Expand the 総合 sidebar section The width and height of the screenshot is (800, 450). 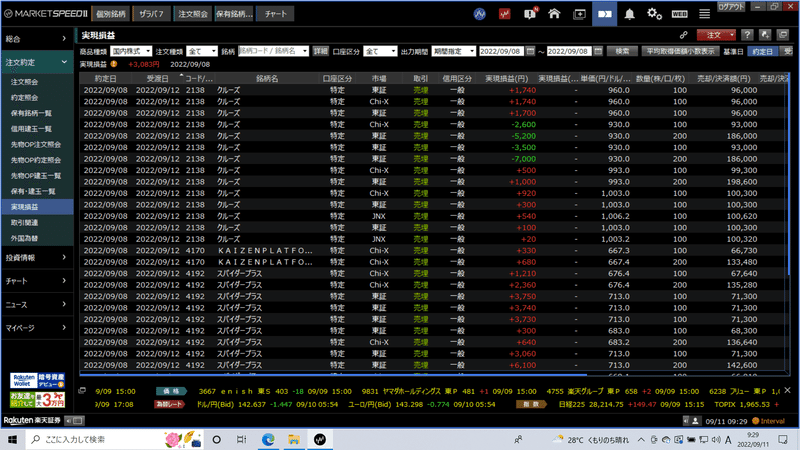coord(36,39)
